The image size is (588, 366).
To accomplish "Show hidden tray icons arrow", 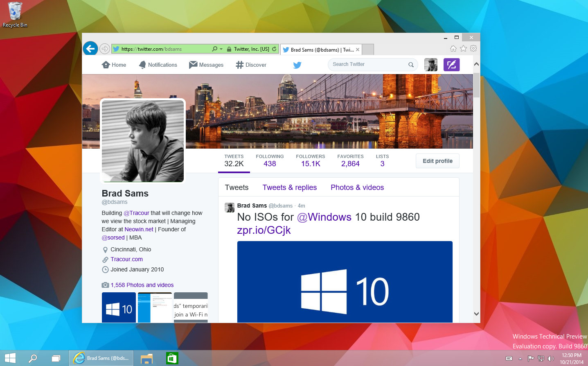I will click(520, 359).
